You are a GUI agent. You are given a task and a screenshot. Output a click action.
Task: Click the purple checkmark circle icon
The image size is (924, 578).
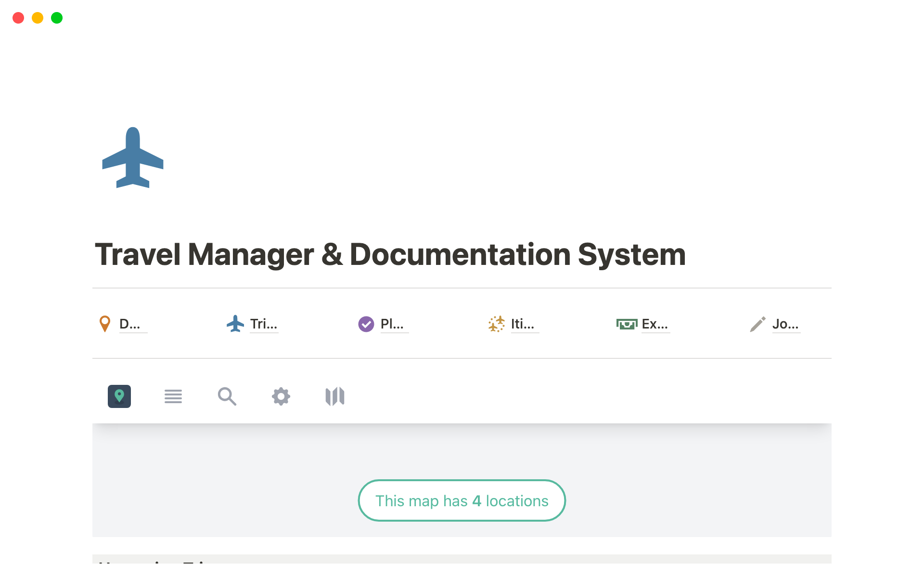pos(366,324)
